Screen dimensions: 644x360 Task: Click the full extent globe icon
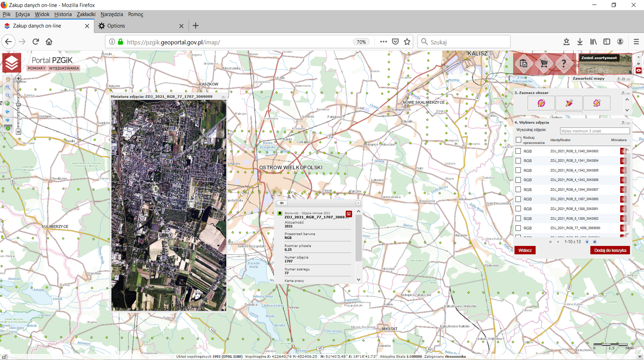[x=8, y=104]
